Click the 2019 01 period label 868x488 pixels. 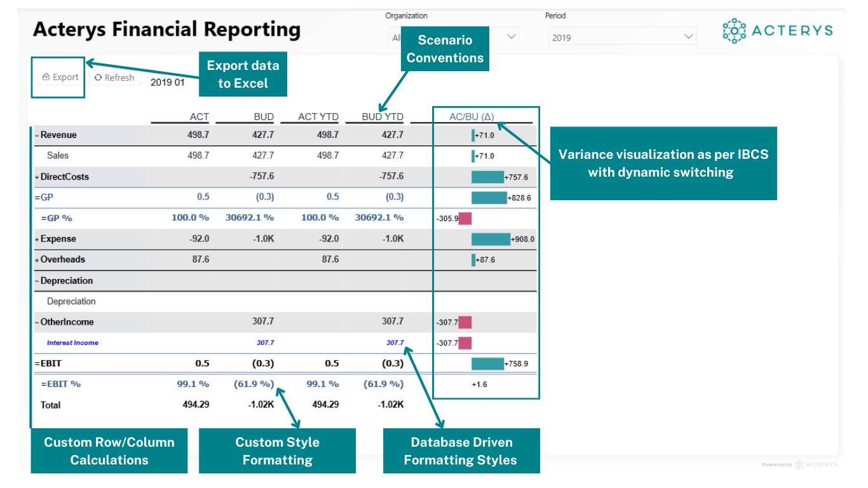tap(167, 83)
